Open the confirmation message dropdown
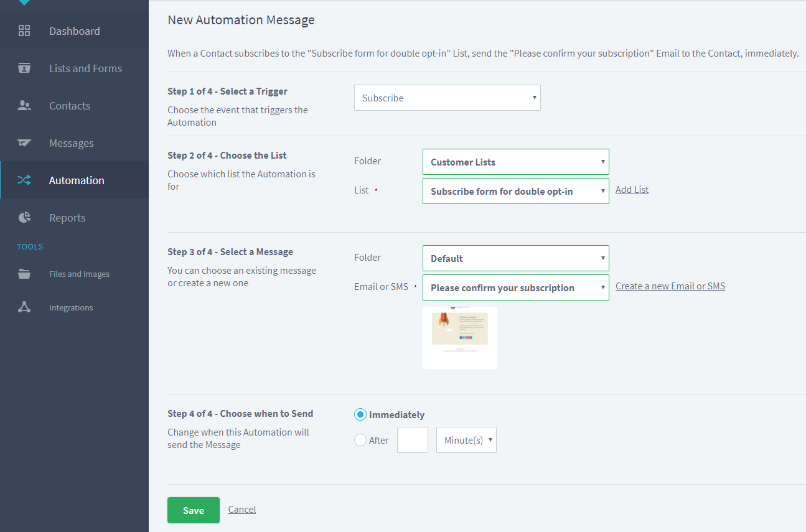 [x=515, y=287]
